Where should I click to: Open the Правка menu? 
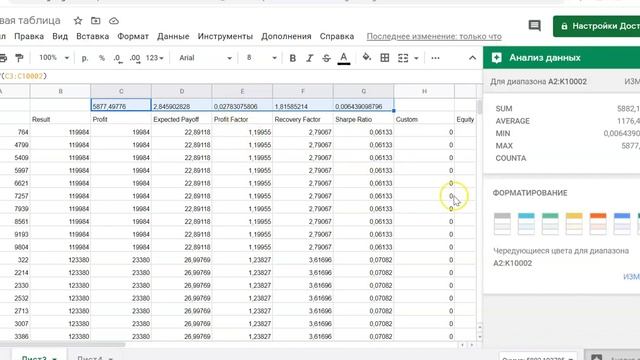click(29, 36)
